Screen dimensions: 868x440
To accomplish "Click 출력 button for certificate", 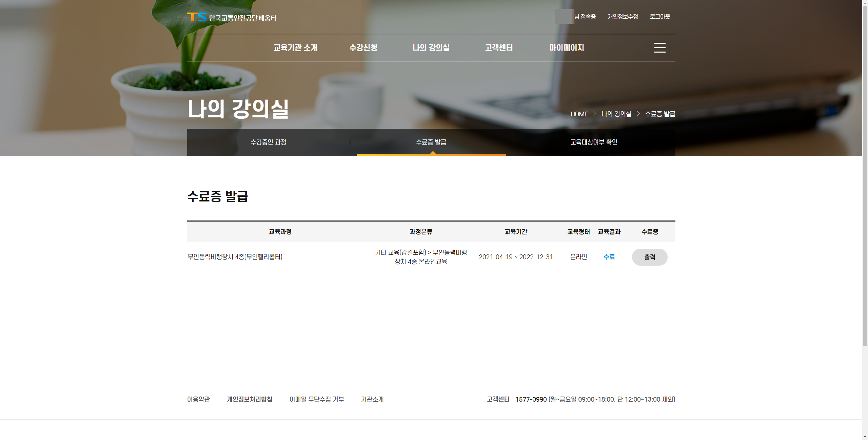I will 650,257.
